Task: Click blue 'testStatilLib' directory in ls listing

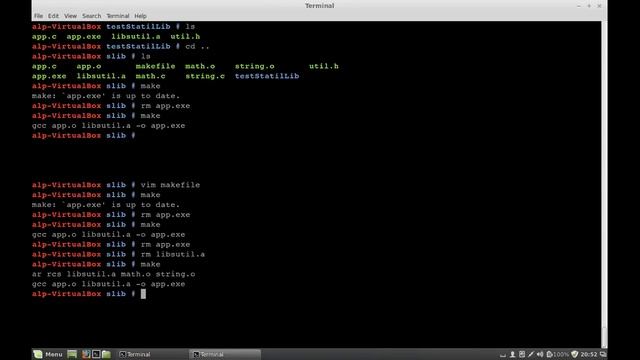Action: [267, 76]
